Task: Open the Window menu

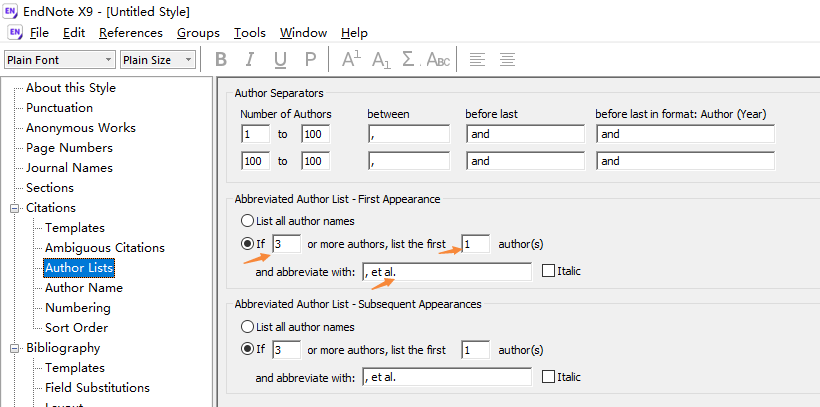Action: pos(303,33)
